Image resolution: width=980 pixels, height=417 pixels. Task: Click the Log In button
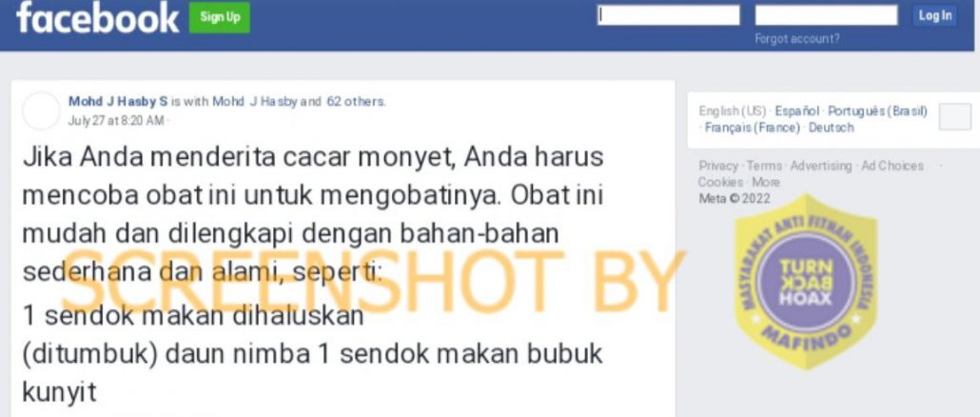click(x=935, y=15)
